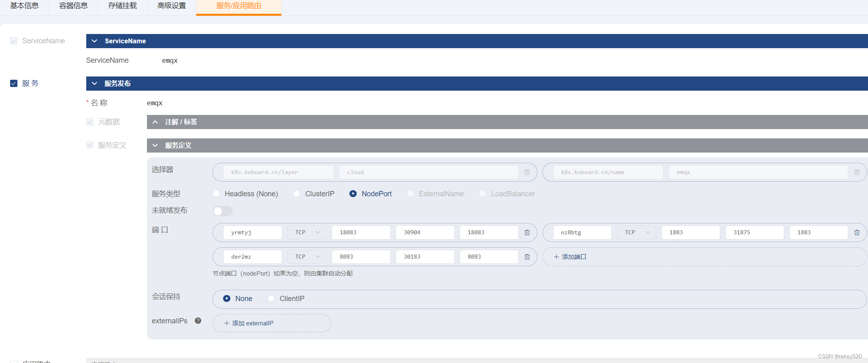Toggle the 元数据 checkbox
Screen dimensions: 868x363
[90, 122]
